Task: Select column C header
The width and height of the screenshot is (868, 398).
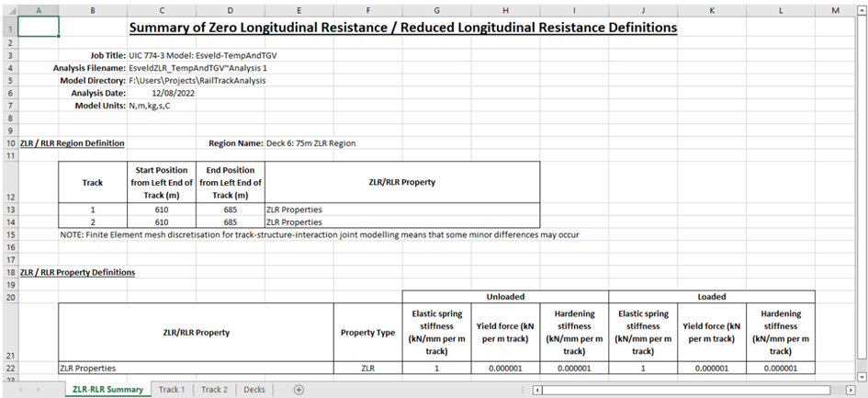Action: pyautogui.click(x=162, y=9)
